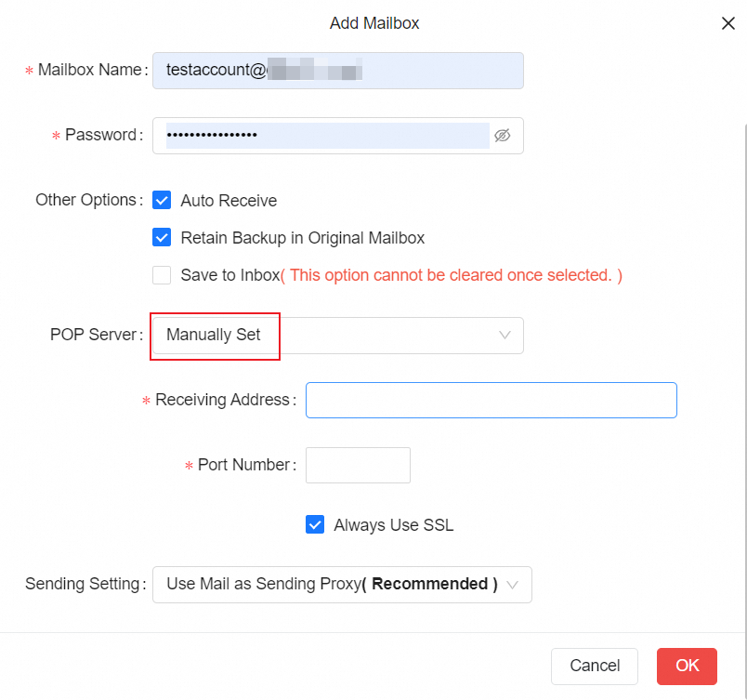747x700 pixels.
Task: Toggle the Always Use SSL checkbox
Action: point(315,524)
